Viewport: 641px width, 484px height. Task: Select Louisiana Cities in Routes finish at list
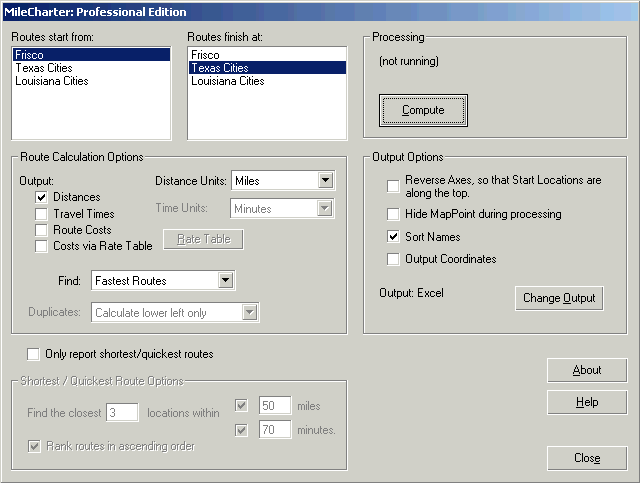[267, 81]
